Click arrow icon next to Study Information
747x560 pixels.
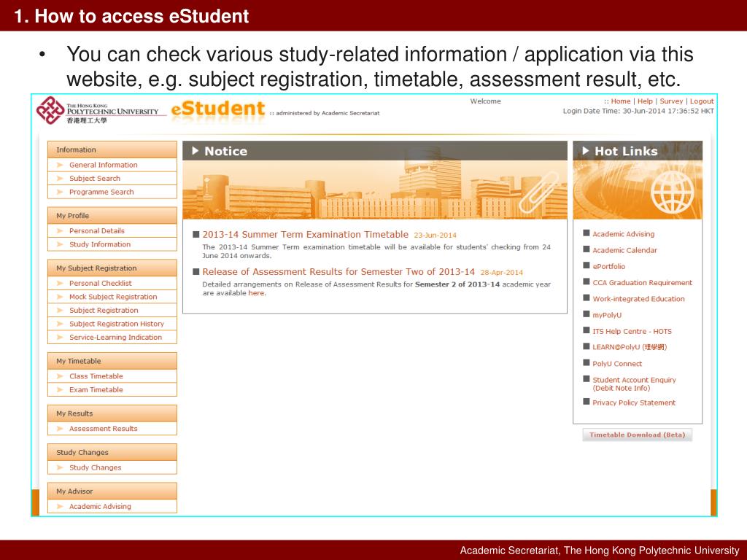60,244
